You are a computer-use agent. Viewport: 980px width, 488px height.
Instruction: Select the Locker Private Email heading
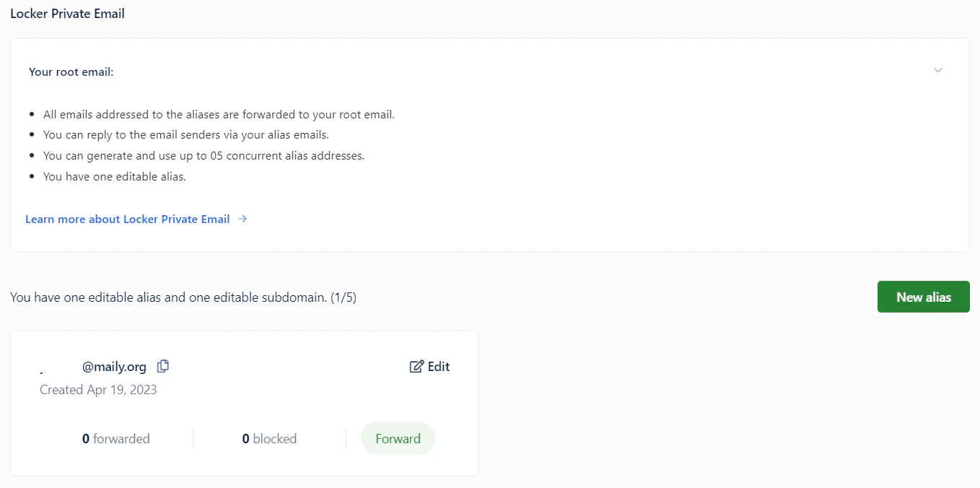pos(67,13)
